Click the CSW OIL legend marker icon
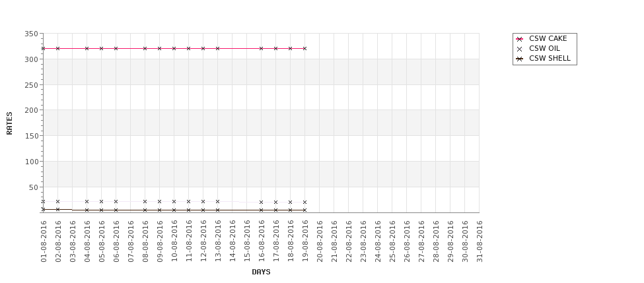The height and width of the screenshot is (283, 644). tap(519, 49)
